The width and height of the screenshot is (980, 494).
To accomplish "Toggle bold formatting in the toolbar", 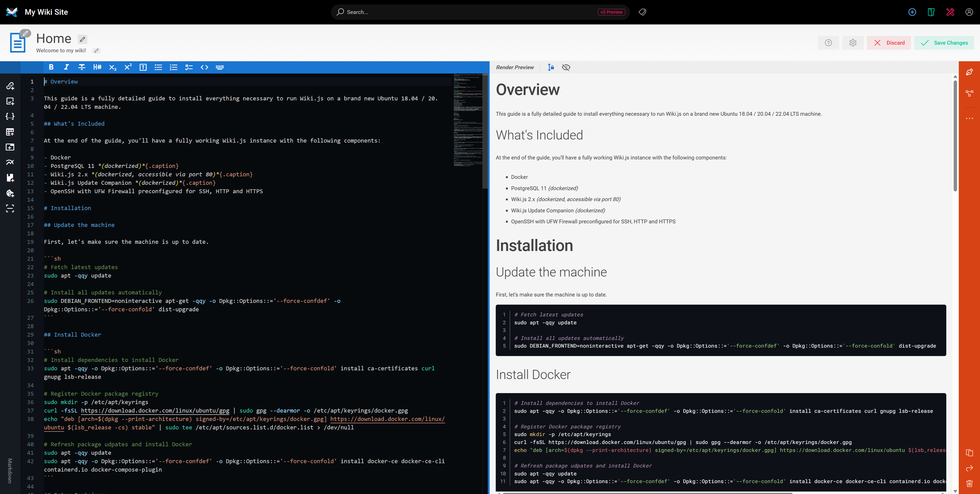I will tap(51, 67).
